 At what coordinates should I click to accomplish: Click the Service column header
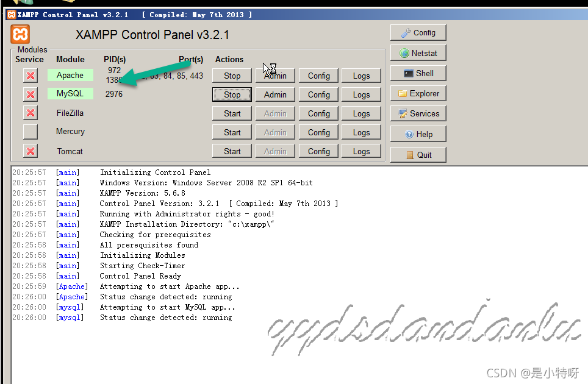pos(29,60)
